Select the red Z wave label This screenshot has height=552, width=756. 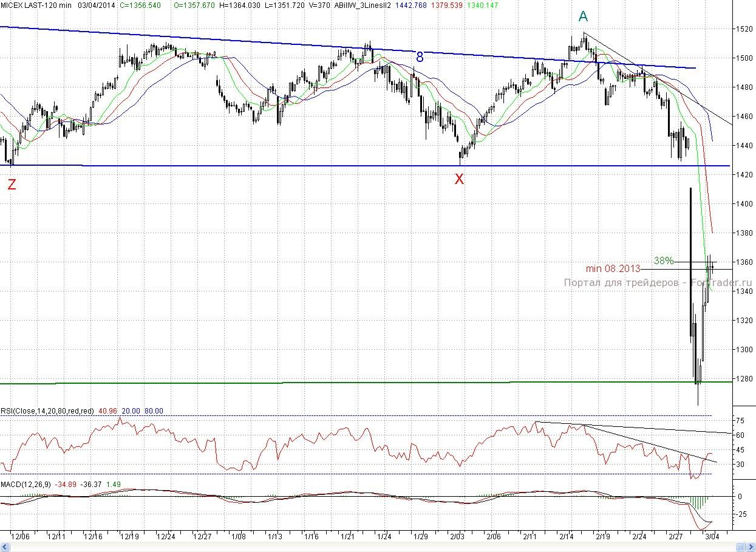tap(11, 185)
